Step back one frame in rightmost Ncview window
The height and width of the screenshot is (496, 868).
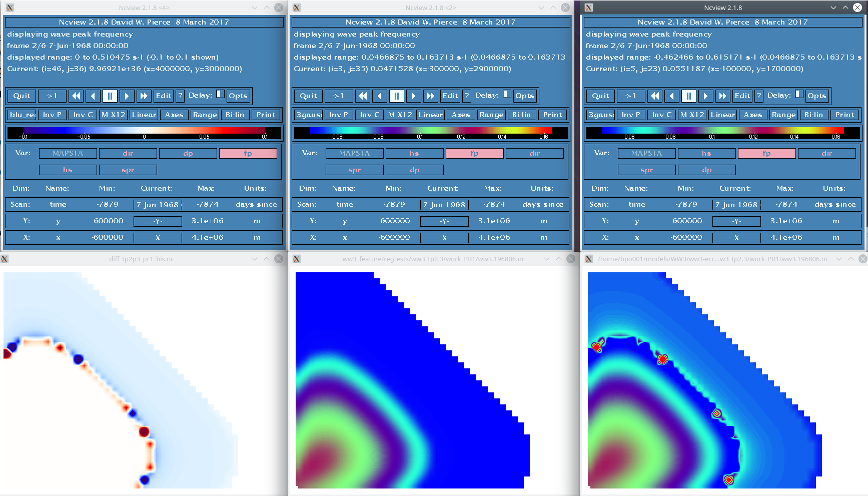672,96
